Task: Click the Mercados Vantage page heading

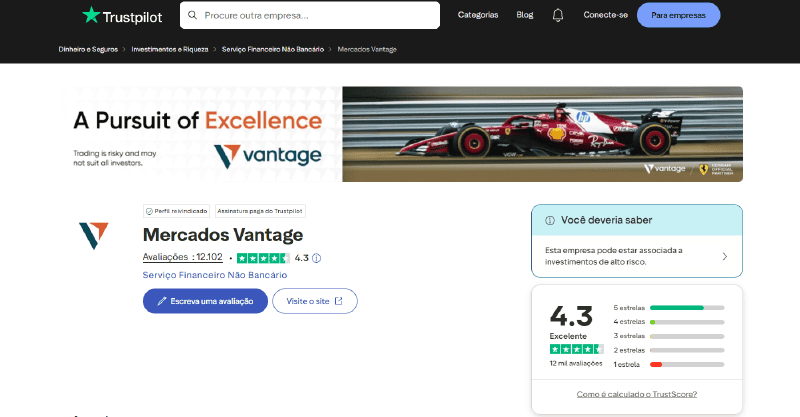Action: (x=223, y=235)
